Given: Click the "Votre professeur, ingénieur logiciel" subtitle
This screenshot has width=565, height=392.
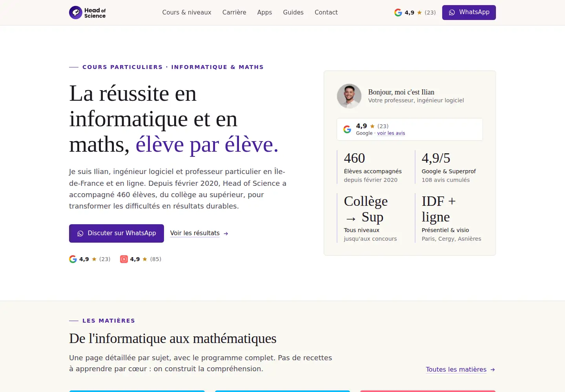Looking at the screenshot, I should pyautogui.click(x=416, y=100).
